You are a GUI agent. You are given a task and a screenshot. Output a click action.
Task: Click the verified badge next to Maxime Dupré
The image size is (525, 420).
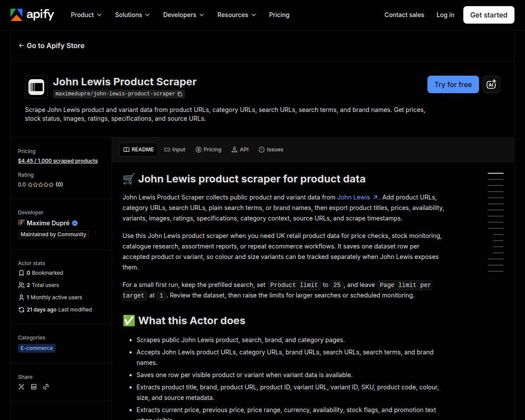pos(75,223)
